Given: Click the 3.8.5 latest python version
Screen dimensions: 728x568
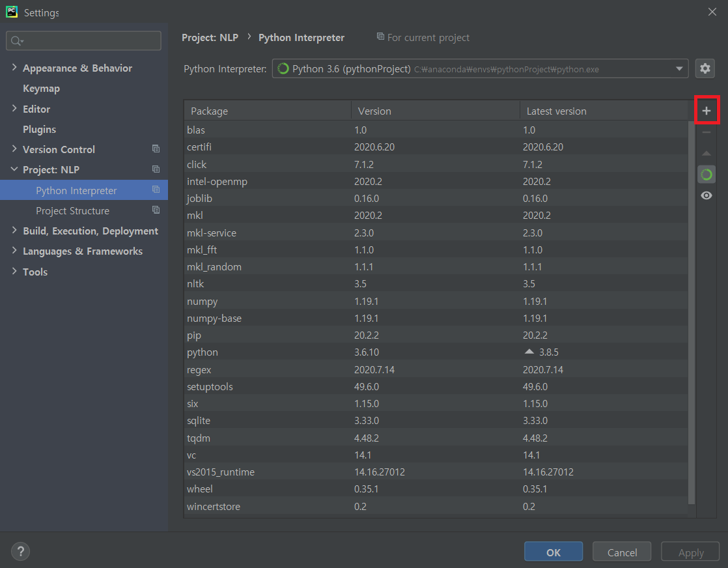Looking at the screenshot, I should [x=548, y=352].
